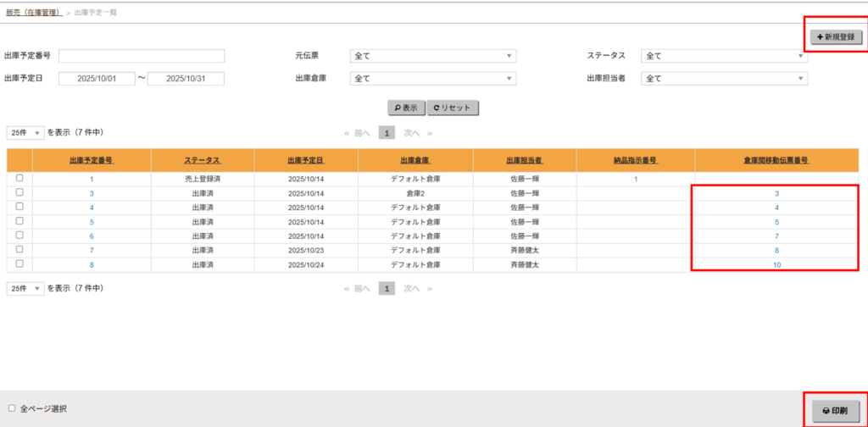Screen dimensions: 868x427
Task: Click the 新規登録 button
Action: 836,37
